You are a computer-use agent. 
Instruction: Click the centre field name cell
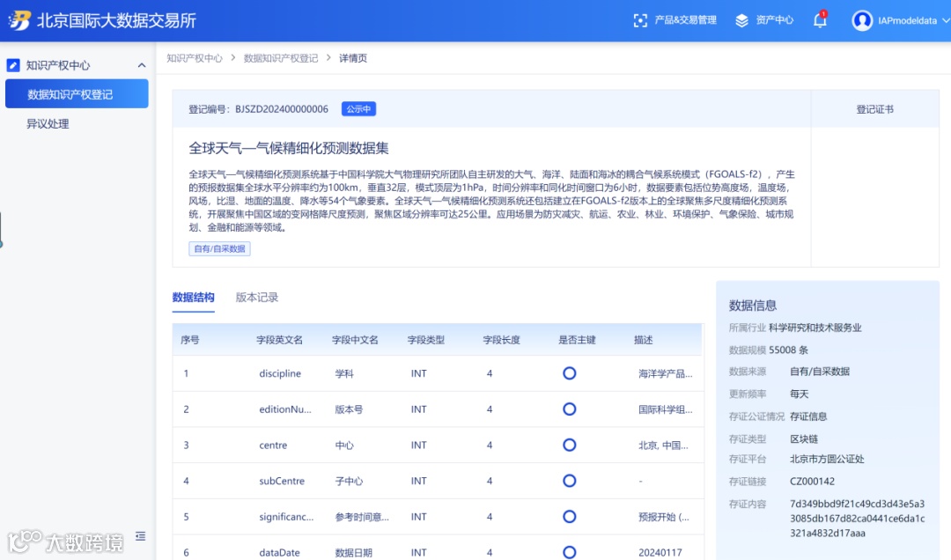[x=273, y=446]
